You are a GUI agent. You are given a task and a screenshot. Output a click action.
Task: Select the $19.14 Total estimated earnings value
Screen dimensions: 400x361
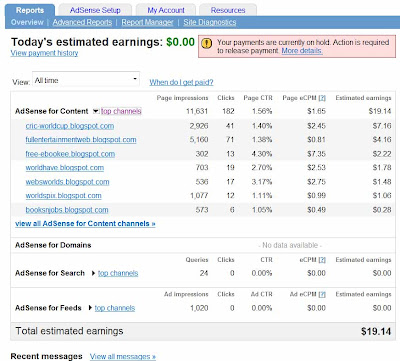click(376, 331)
